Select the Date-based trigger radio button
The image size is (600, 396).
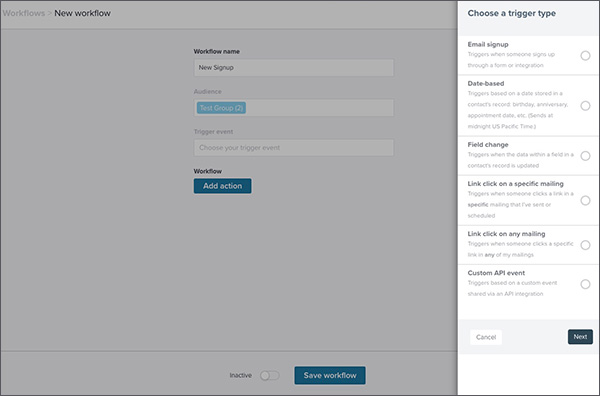(585, 106)
